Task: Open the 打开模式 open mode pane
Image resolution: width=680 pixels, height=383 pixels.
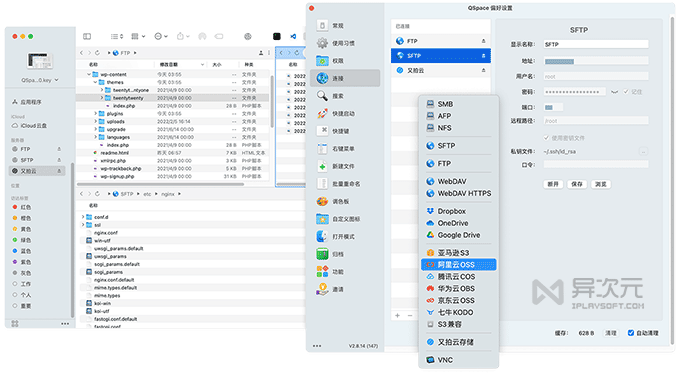Action: [x=345, y=237]
